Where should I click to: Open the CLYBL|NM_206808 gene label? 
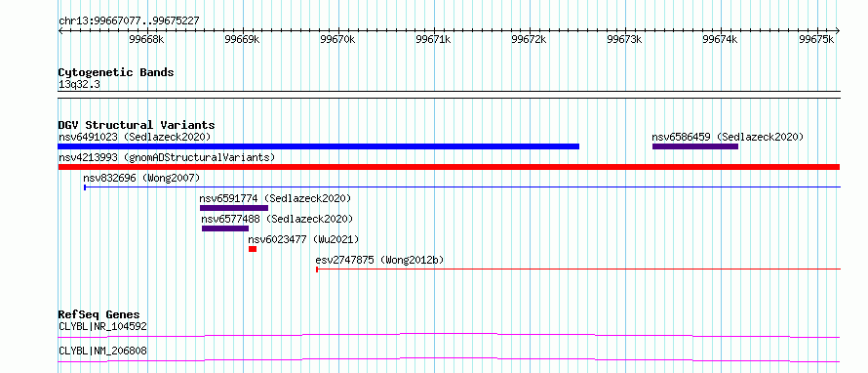point(103,351)
